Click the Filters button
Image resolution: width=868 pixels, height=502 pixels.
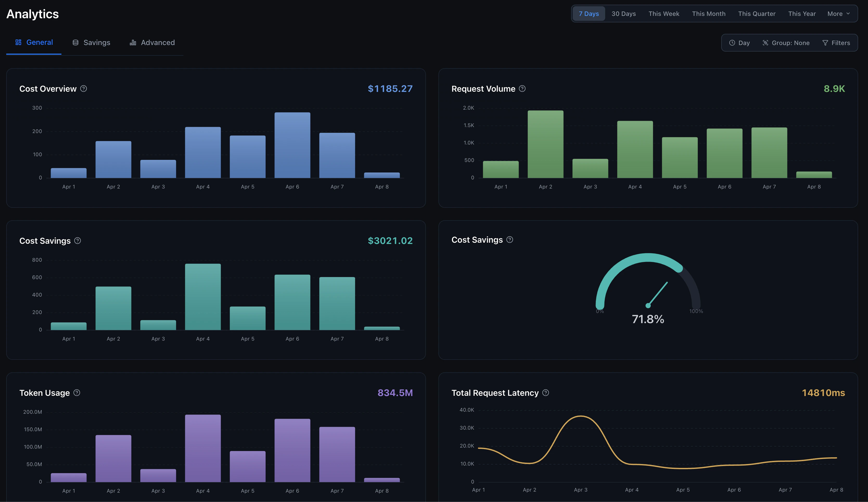tap(837, 42)
